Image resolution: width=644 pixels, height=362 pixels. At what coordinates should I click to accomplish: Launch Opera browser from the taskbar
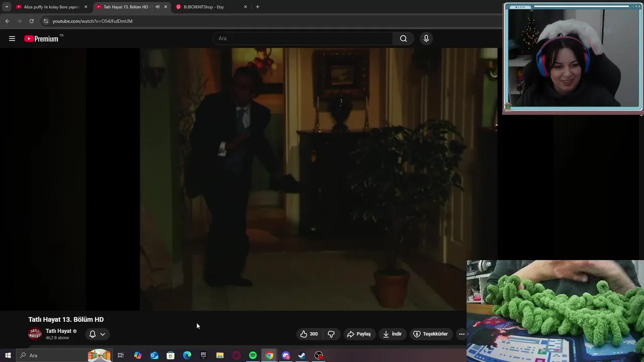point(236,355)
